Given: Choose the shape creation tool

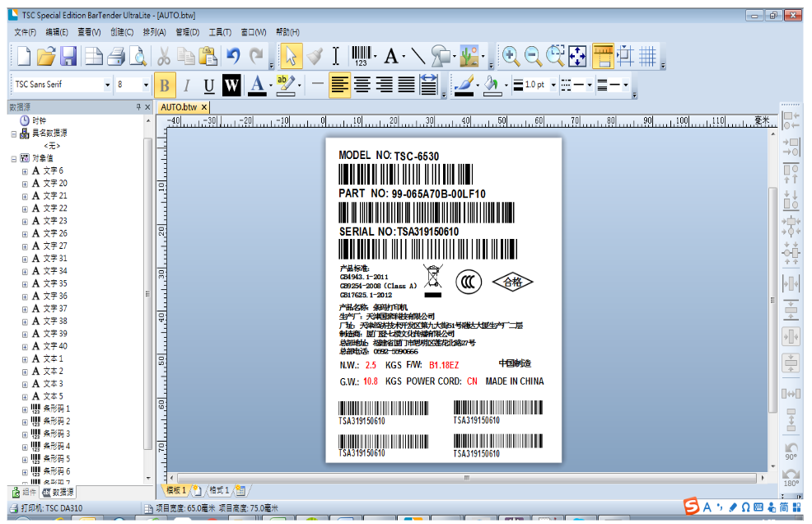Looking at the screenshot, I should tap(441, 56).
